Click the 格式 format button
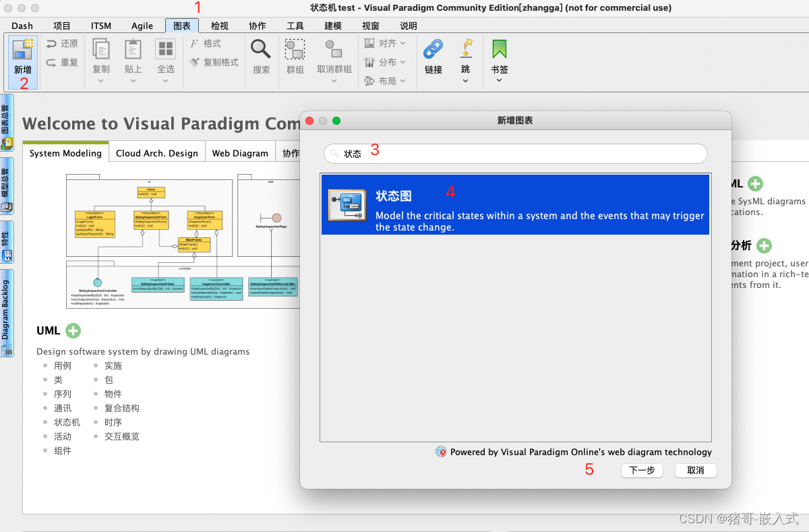The width and height of the screenshot is (809, 532). click(x=206, y=43)
